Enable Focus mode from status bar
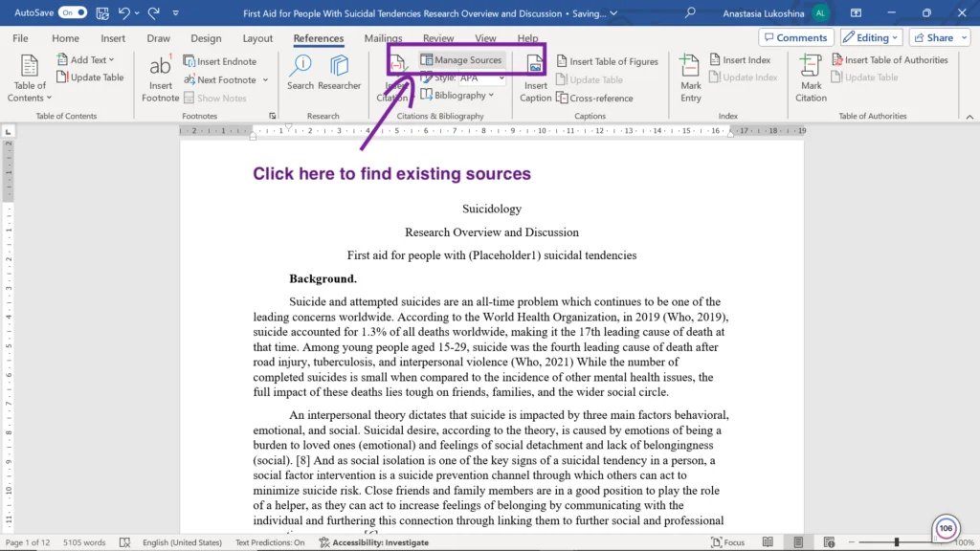 [x=727, y=542]
